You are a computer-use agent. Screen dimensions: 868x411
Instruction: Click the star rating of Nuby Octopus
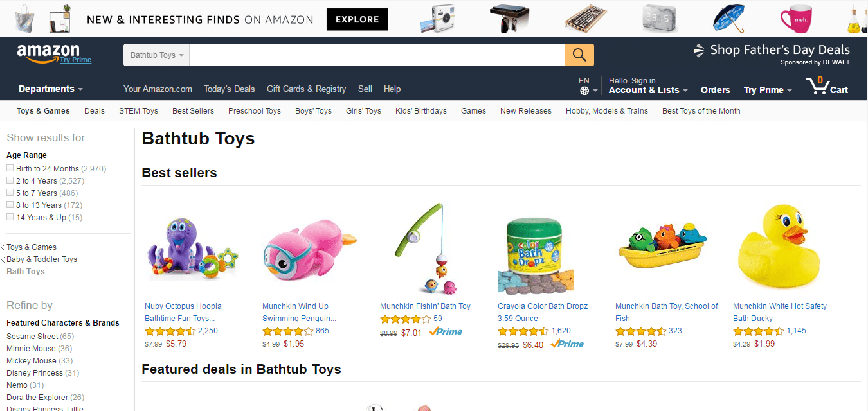(170, 331)
